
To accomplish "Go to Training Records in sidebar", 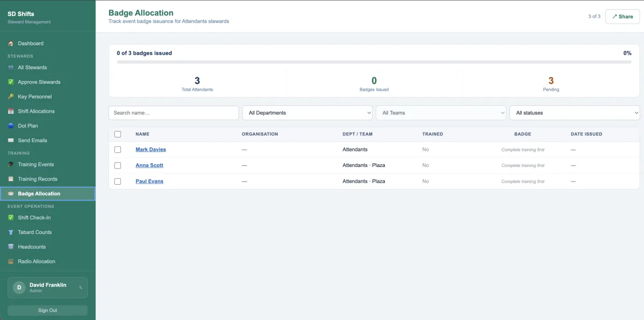I will 38,179.
